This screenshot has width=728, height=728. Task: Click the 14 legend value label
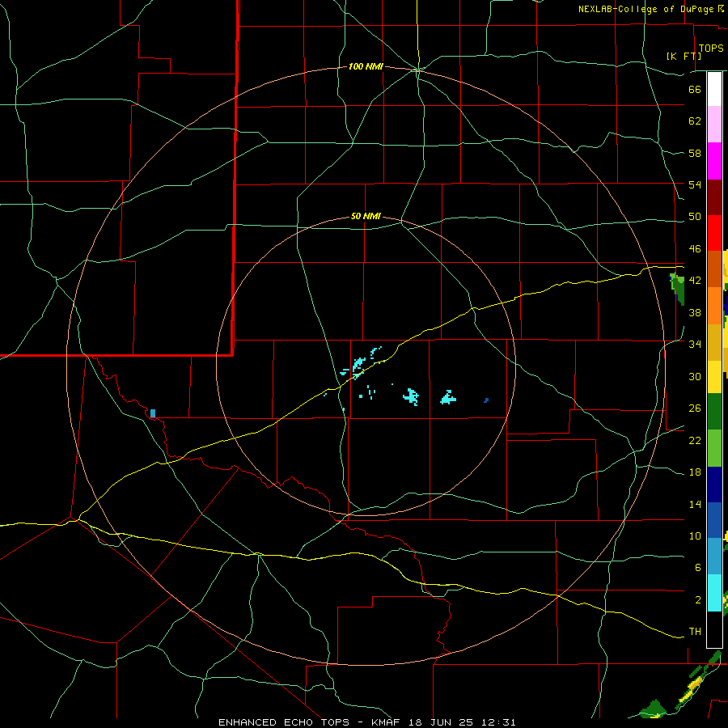click(695, 504)
